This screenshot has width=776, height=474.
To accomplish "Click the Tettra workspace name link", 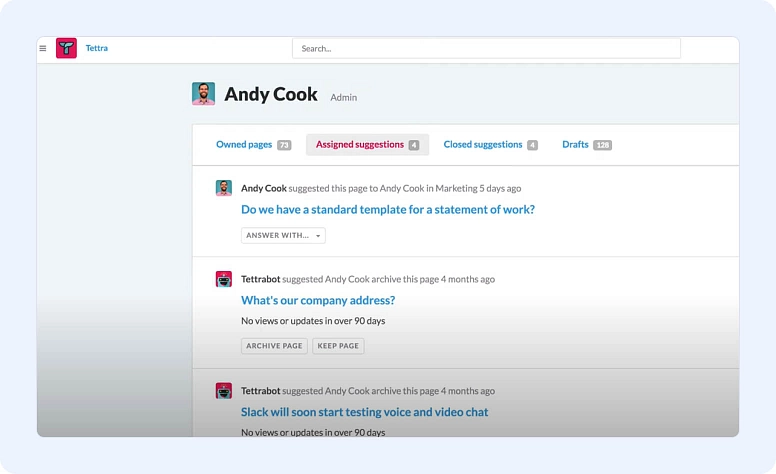I will [x=97, y=48].
